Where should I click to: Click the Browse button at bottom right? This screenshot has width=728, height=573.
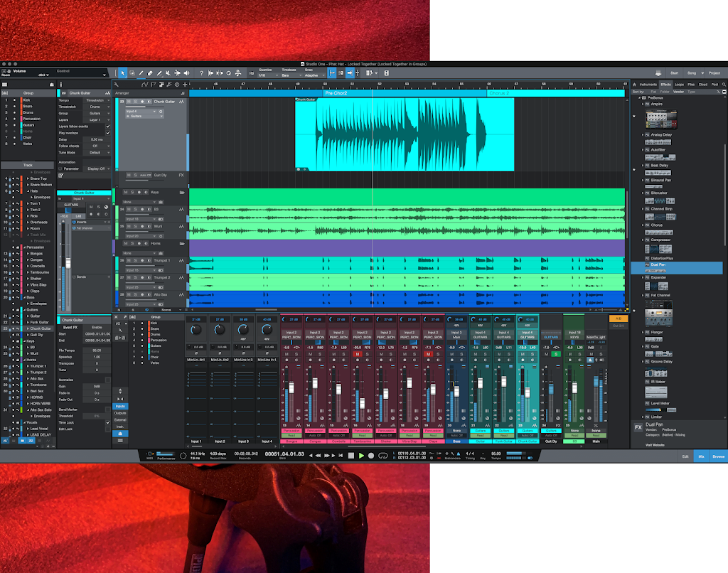718,456
